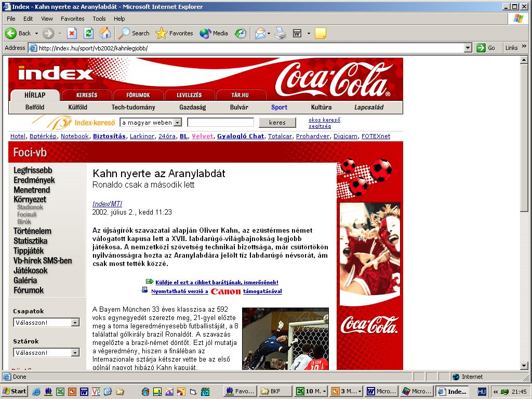Switch to the TÁR.HU tab
Image resolution: width=532 pixels, height=399 pixels.
[240, 95]
